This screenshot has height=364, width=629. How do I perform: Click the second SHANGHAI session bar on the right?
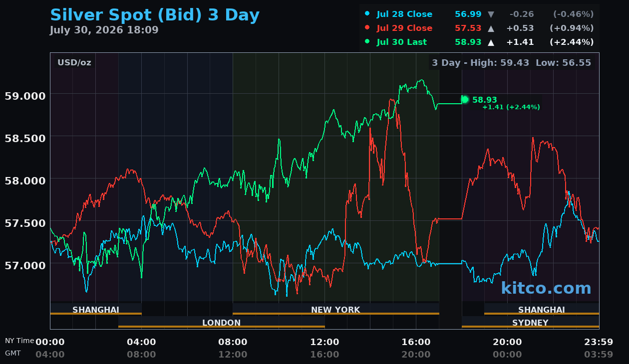[542, 309]
